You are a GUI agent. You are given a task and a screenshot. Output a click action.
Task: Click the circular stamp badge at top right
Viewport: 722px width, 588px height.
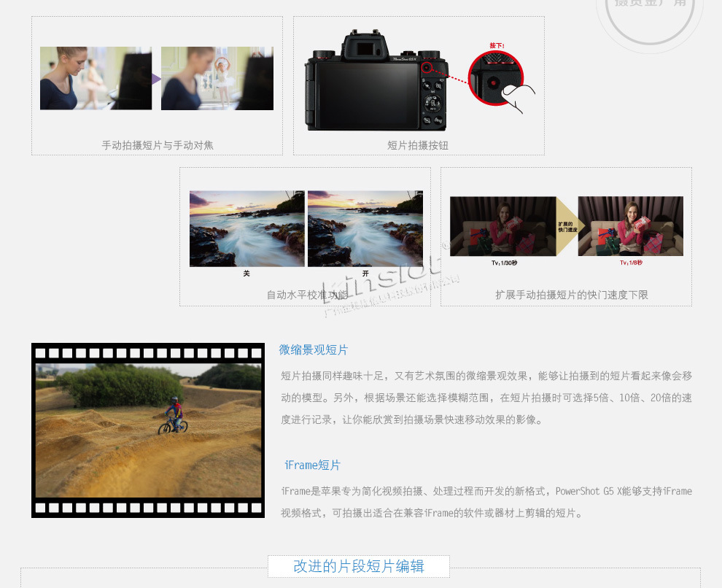click(651, 16)
